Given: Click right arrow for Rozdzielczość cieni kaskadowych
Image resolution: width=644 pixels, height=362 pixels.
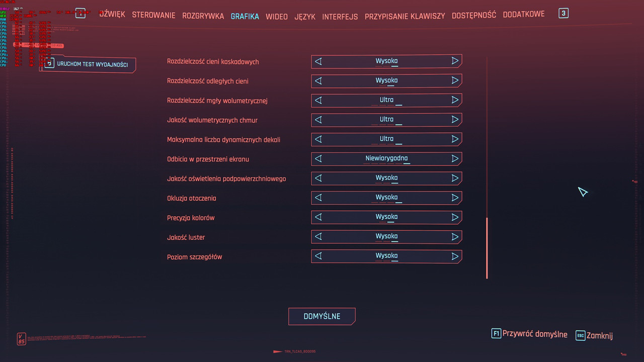Looking at the screenshot, I should coord(455,61).
